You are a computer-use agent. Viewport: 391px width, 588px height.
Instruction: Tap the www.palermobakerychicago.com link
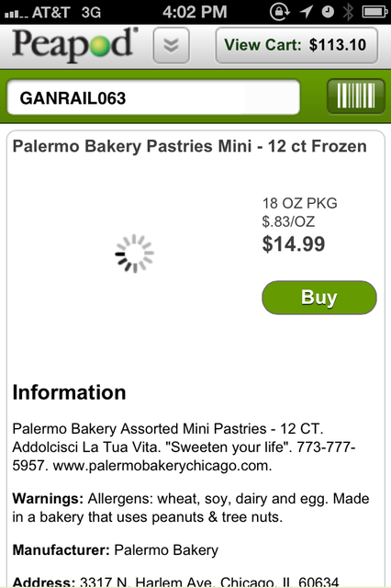pyautogui.click(x=162, y=466)
